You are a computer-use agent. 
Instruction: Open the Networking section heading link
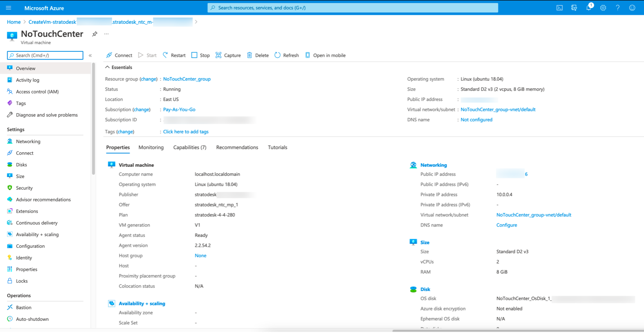coord(433,165)
